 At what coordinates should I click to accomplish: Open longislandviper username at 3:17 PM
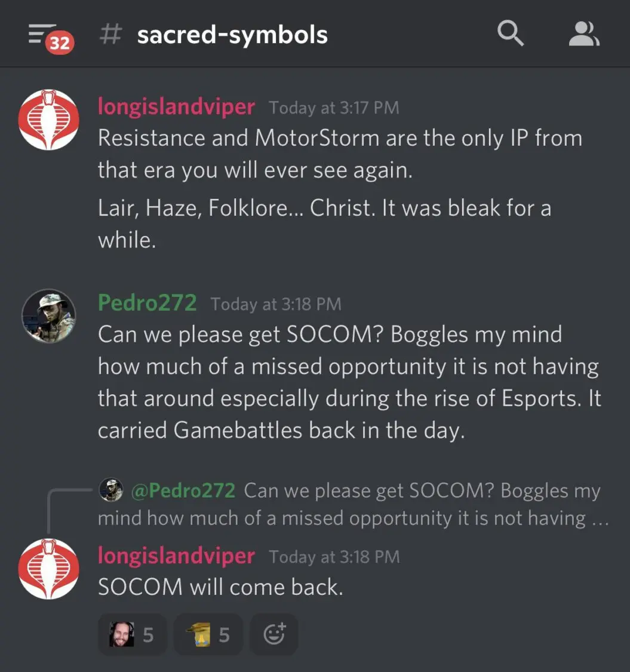[176, 106]
